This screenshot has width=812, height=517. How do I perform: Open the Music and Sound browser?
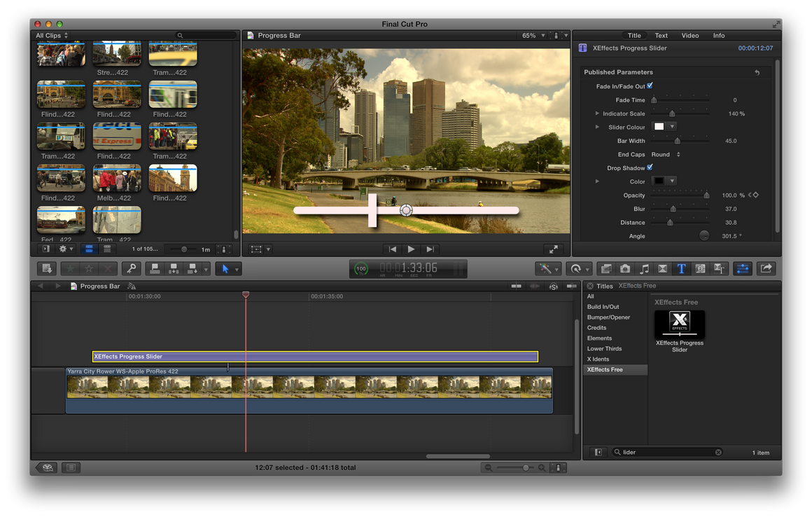[644, 269]
